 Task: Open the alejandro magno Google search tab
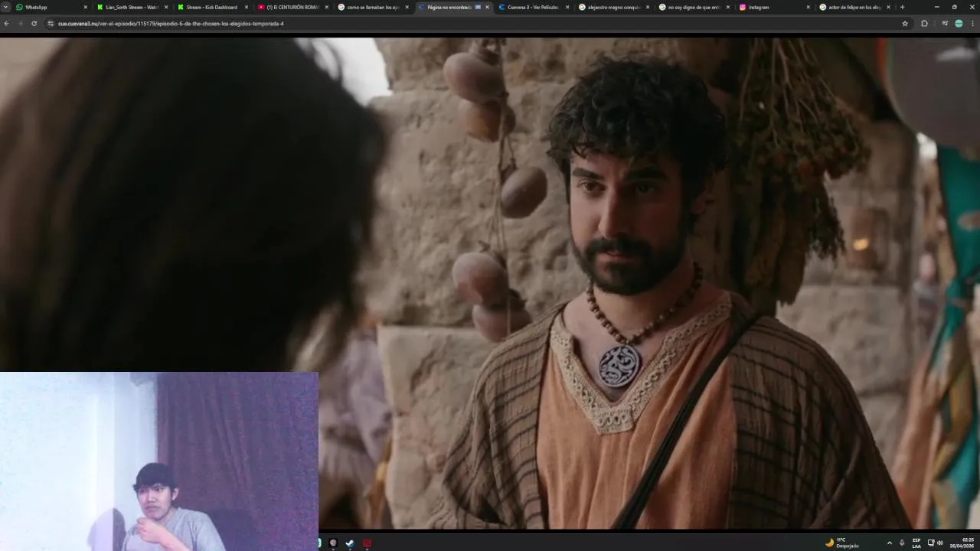(x=613, y=7)
